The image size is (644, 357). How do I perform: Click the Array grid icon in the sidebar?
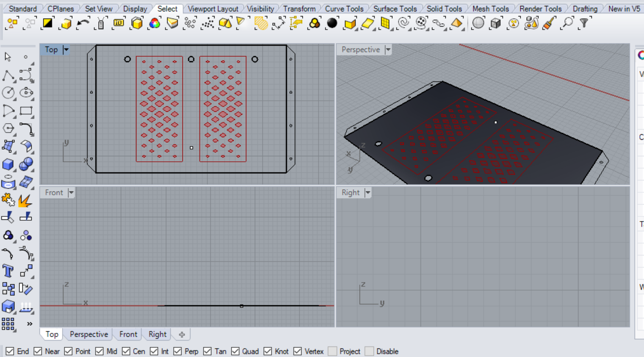[8, 324]
